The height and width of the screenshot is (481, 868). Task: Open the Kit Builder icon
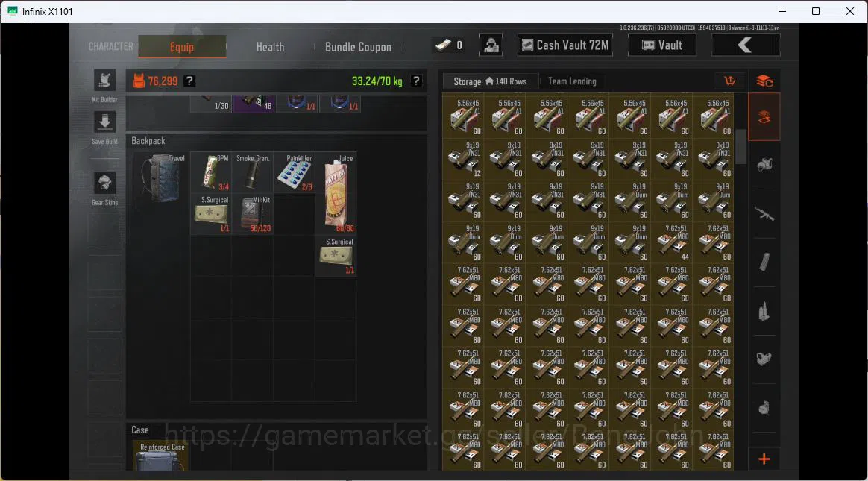coord(104,81)
